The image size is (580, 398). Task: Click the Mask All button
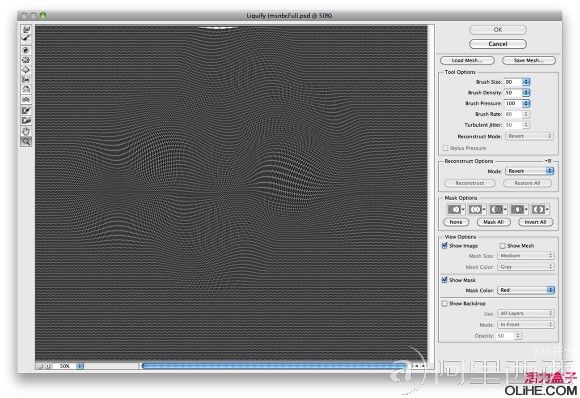click(494, 222)
